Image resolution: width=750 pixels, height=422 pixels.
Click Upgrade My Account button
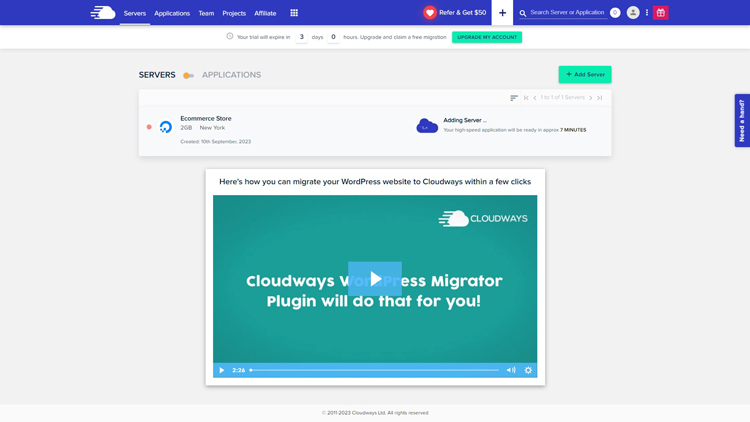tap(487, 37)
